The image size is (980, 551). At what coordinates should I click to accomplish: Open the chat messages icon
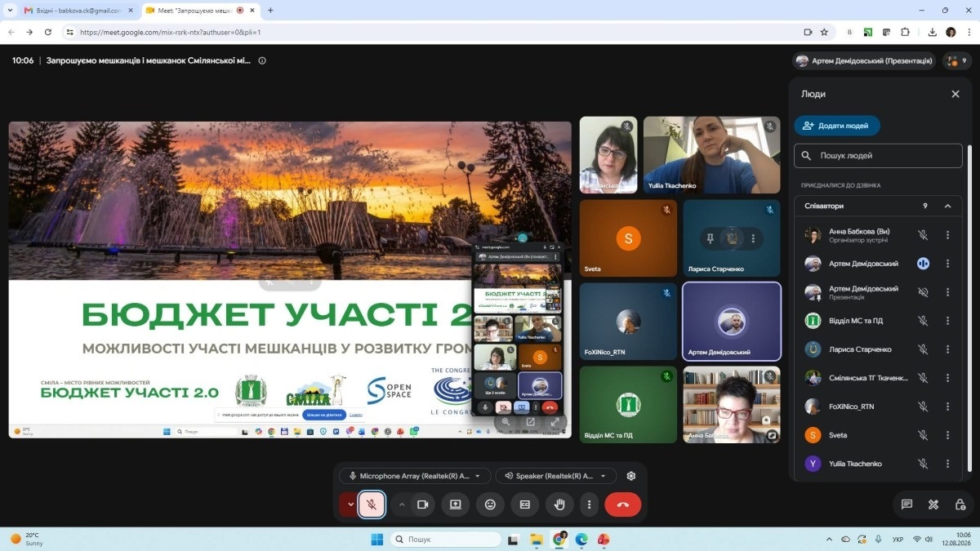(x=906, y=504)
